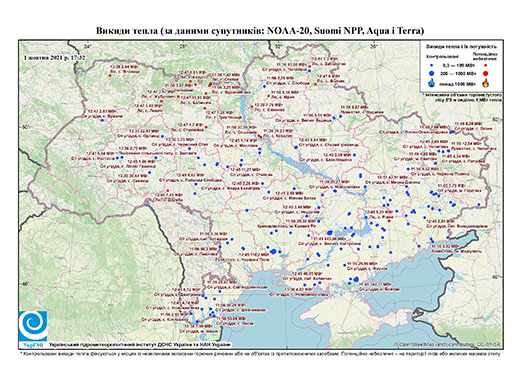Click the small blue dot legend symbol
Screen dimensions: 520x368
coord(432,66)
